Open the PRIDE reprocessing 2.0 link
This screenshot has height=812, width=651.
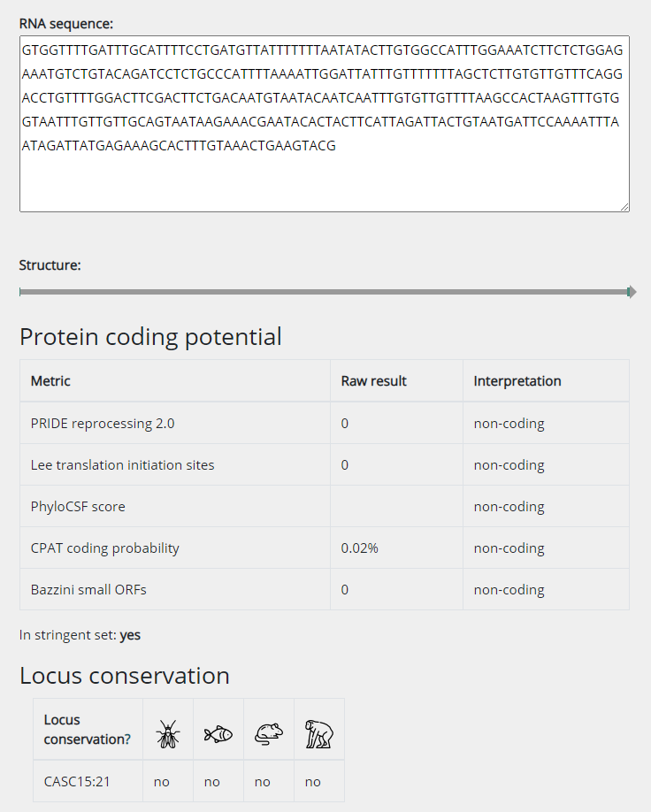(x=103, y=423)
